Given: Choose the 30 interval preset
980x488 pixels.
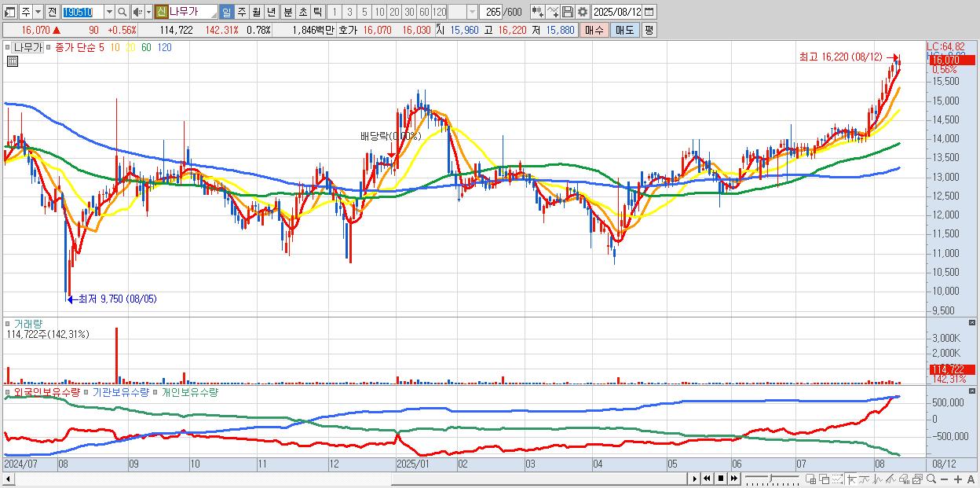Looking at the screenshot, I should 409,12.
